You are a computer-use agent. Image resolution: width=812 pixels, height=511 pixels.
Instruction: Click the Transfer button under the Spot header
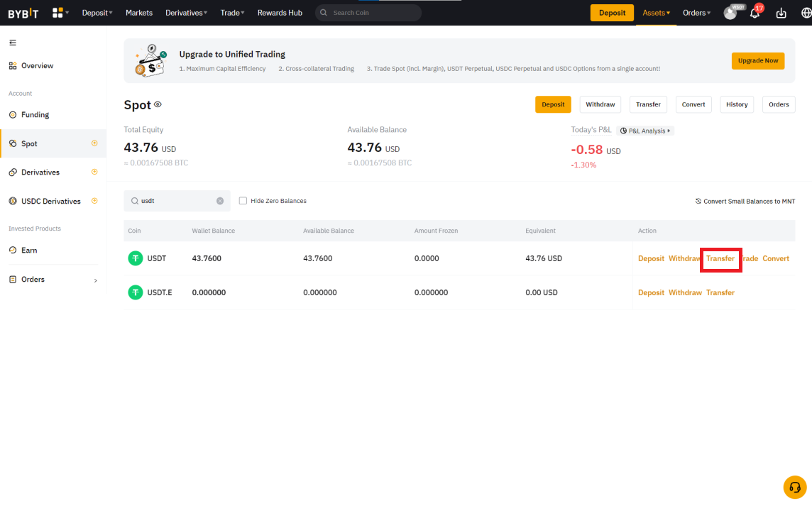click(x=648, y=104)
